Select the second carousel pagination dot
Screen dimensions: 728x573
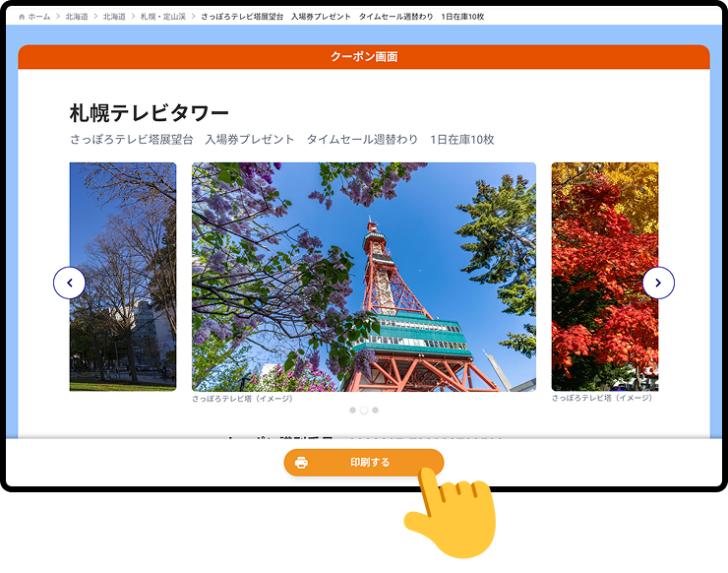point(364,410)
